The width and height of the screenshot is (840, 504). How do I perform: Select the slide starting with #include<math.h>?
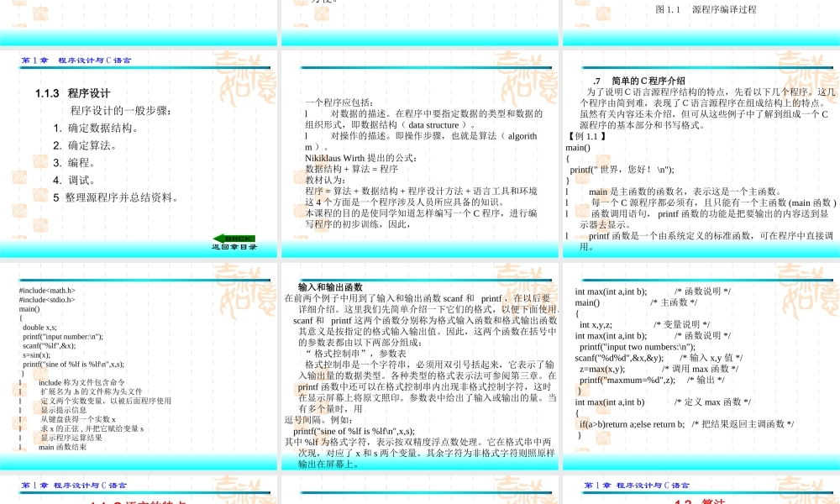point(139,366)
